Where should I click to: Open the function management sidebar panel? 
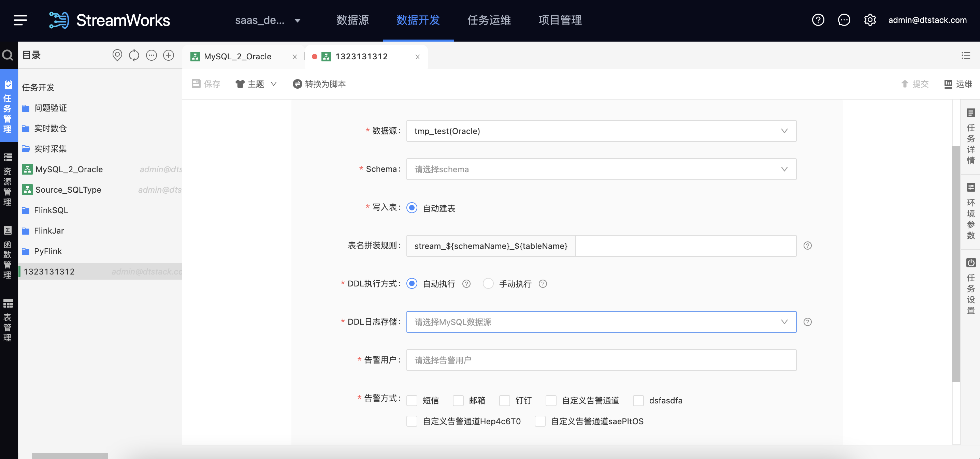click(x=8, y=252)
